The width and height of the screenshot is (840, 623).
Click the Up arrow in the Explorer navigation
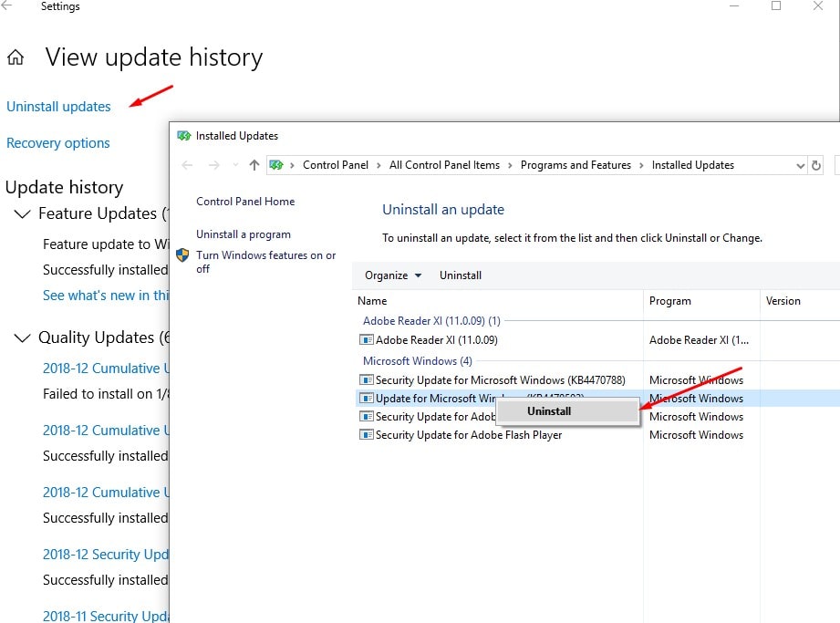(x=254, y=165)
